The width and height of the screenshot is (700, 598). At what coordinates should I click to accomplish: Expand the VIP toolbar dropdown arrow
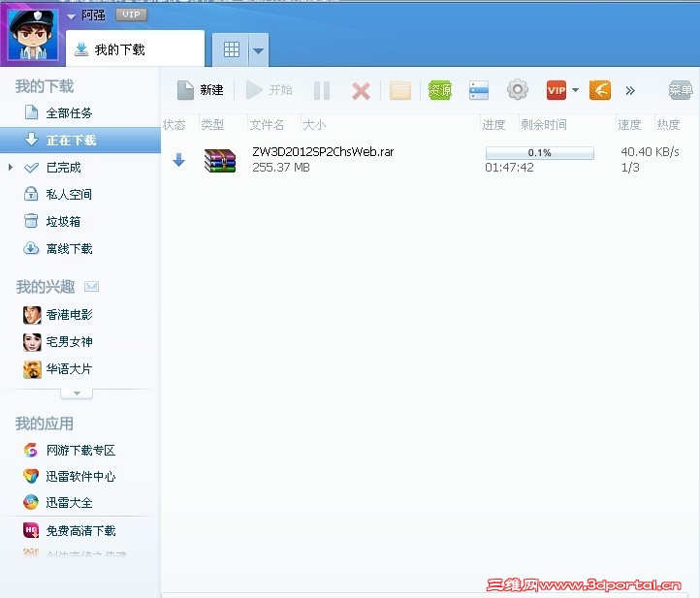pos(576,90)
